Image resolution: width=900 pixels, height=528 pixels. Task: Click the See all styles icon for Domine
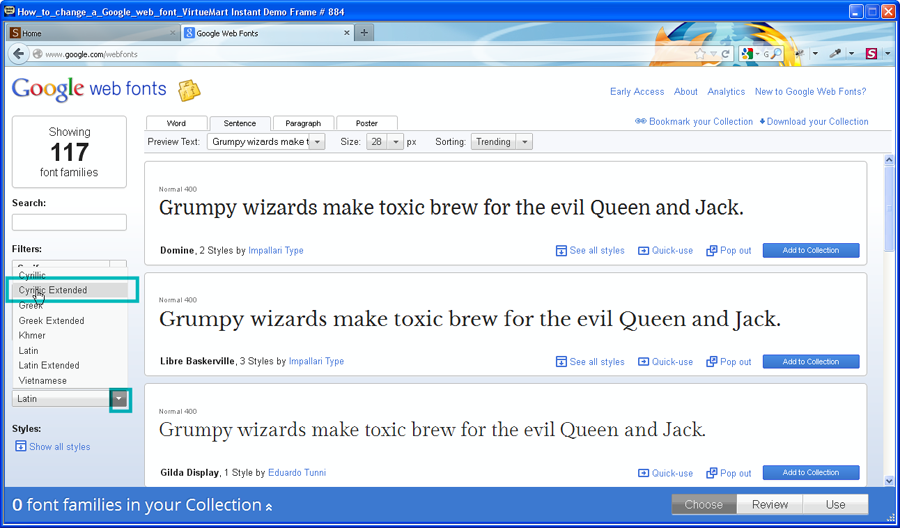click(x=561, y=251)
